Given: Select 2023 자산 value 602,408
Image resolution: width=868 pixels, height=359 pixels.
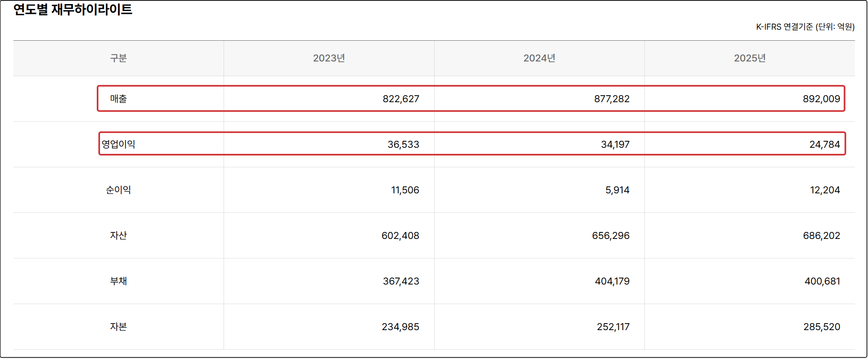Looking at the screenshot, I should (400, 236).
